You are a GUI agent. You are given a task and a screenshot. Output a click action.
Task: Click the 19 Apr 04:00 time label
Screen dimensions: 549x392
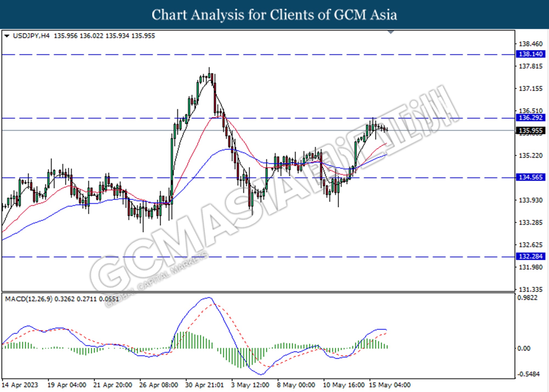click(x=67, y=385)
